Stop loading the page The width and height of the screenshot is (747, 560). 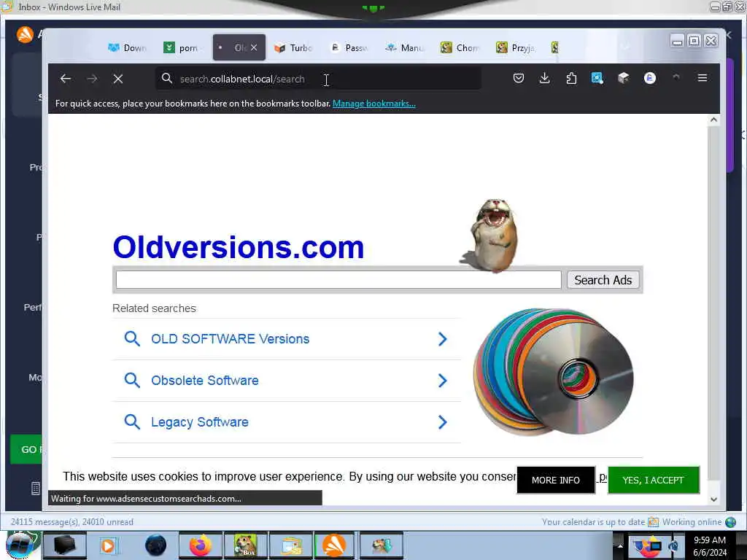tap(118, 79)
